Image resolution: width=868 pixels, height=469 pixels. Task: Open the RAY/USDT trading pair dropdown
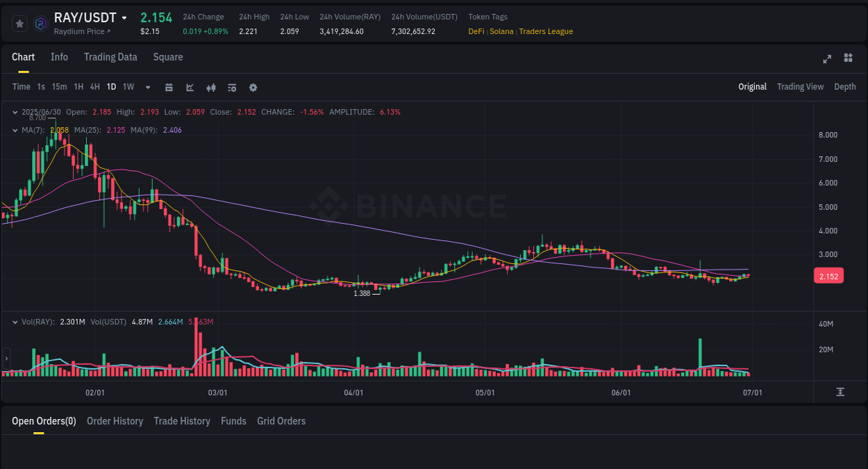coord(125,17)
